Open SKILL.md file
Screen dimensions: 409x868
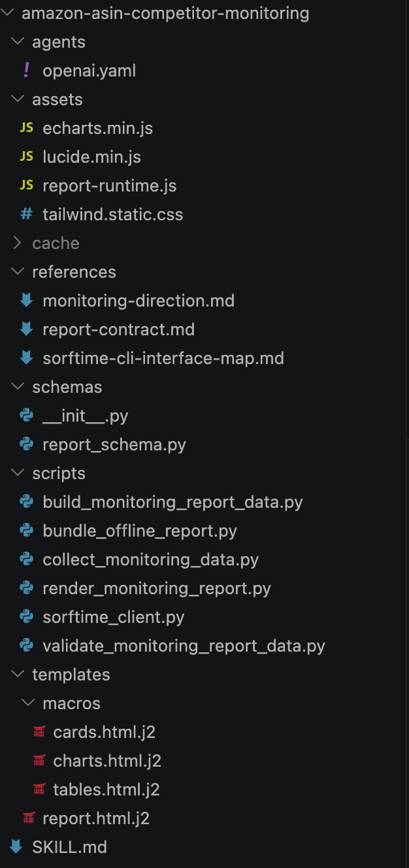(x=70, y=847)
